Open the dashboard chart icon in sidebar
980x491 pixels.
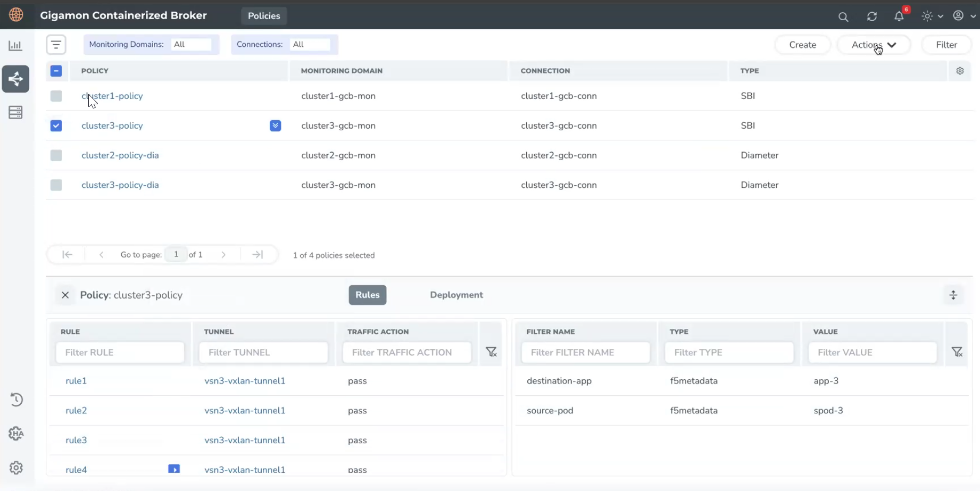click(15, 46)
